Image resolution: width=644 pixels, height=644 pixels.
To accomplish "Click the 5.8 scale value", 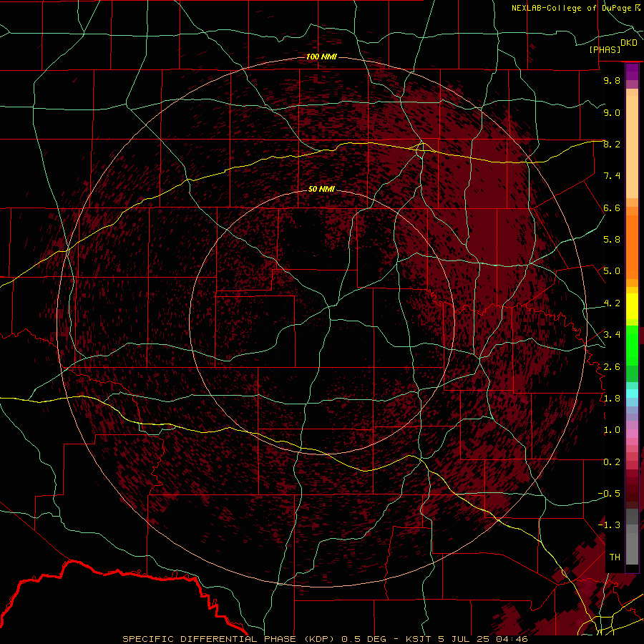I will point(612,240).
